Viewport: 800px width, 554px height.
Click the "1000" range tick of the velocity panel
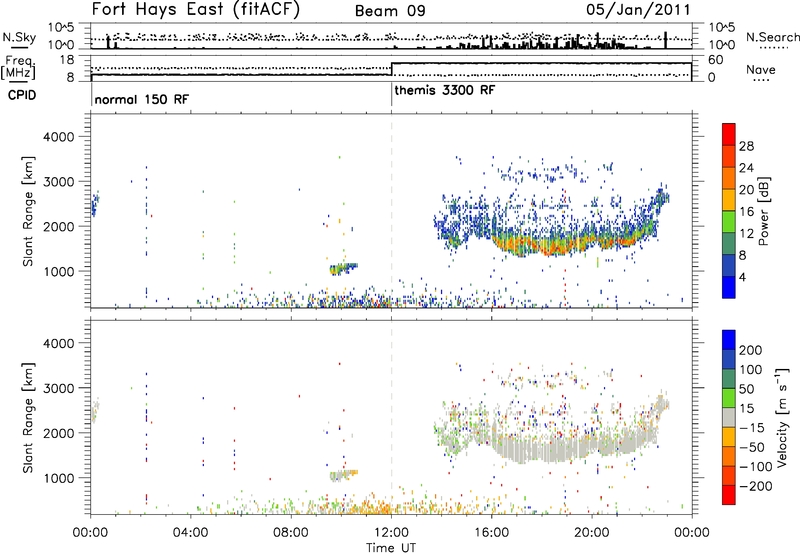[x=59, y=478]
